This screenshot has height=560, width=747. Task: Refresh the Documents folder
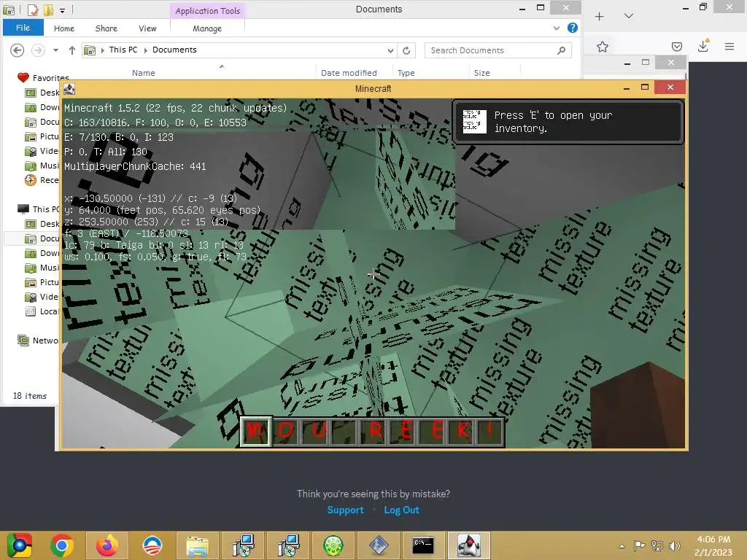pyautogui.click(x=406, y=50)
